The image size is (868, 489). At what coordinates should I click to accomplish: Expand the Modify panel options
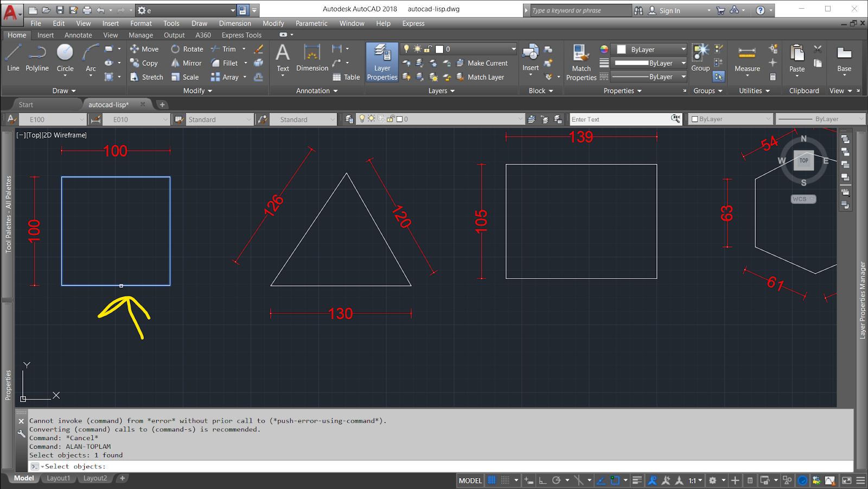pyautogui.click(x=197, y=91)
